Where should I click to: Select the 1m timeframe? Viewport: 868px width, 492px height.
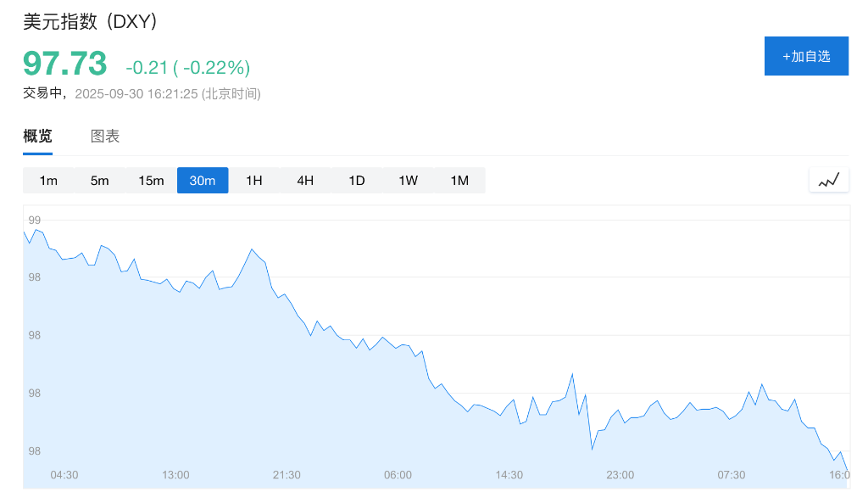tap(48, 180)
